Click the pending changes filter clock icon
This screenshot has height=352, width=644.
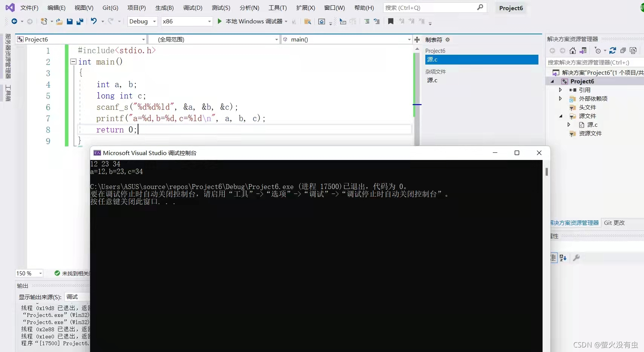tap(598, 51)
